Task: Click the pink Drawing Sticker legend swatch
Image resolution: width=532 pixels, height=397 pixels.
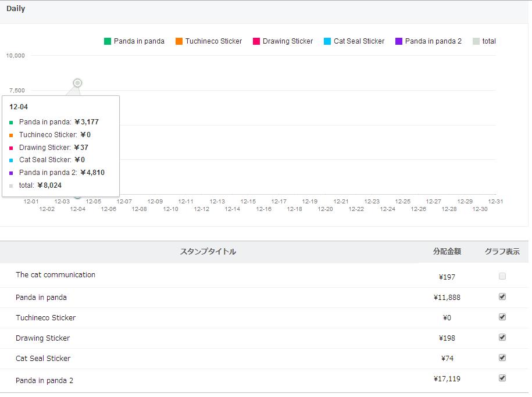Action: pos(256,41)
